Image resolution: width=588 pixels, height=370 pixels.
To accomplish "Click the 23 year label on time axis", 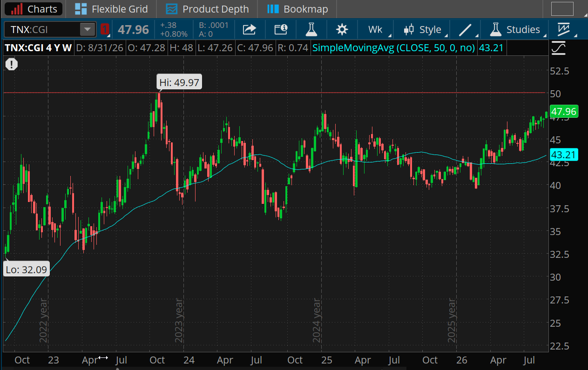I will 54,360.
